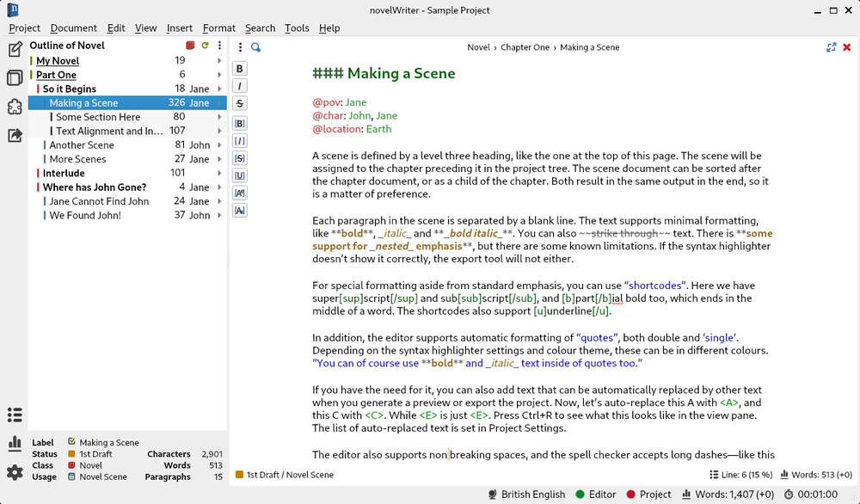Click project word count Words: 1,407
This screenshot has height=504, width=860.
pos(728,495)
